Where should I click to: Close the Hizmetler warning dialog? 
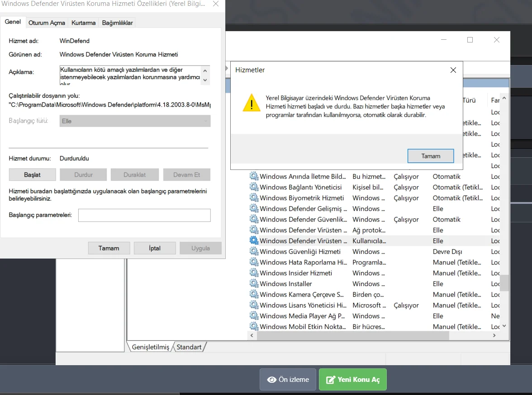[453, 70]
